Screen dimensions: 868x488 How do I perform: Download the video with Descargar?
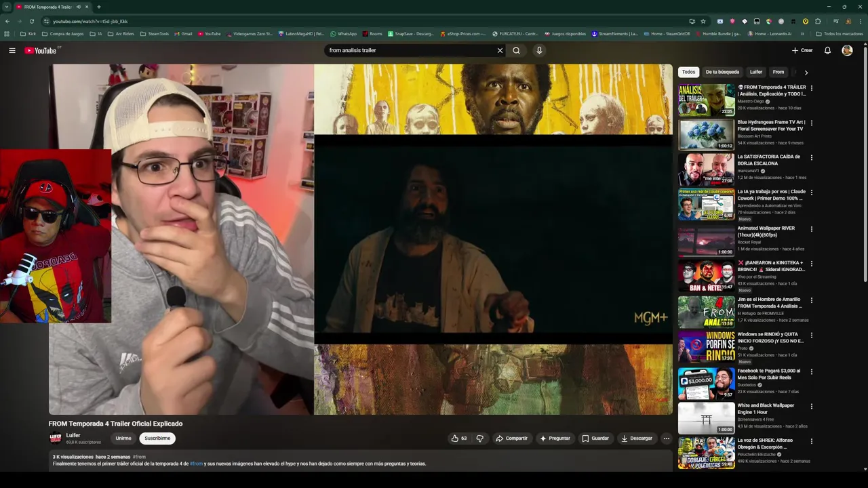(637, 439)
